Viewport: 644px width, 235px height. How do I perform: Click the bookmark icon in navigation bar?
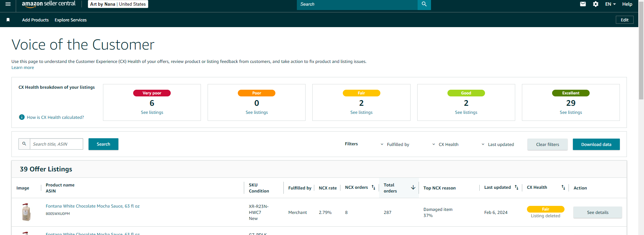pyautogui.click(x=8, y=20)
